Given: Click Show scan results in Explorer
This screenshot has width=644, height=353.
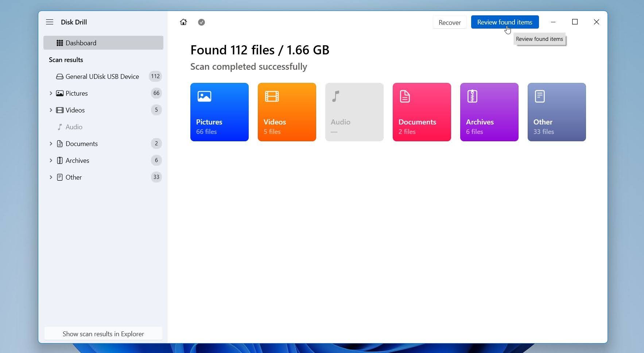Looking at the screenshot, I should [x=103, y=334].
